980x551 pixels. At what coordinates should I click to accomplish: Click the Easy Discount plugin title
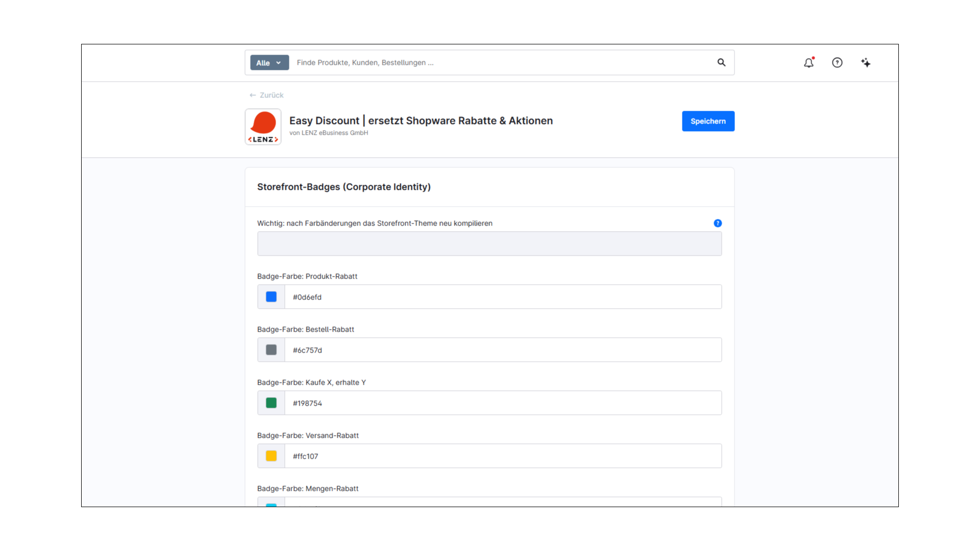pos(421,120)
